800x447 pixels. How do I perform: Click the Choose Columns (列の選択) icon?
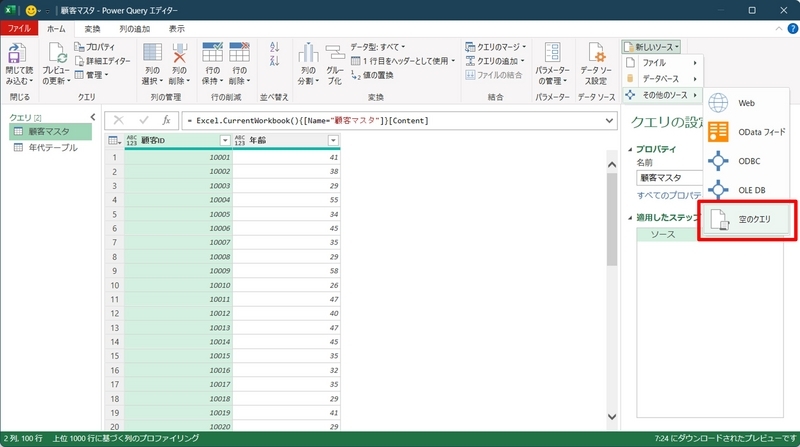152,53
